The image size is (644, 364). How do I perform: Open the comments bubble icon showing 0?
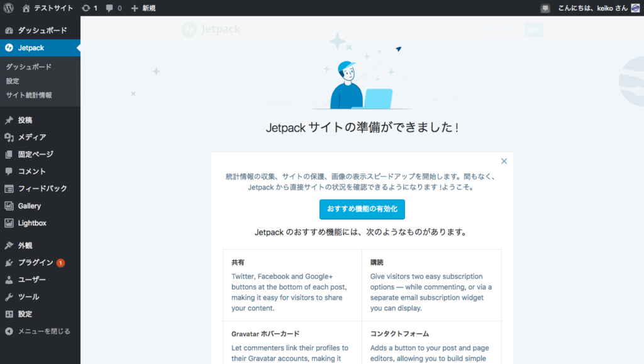[x=109, y=8]
